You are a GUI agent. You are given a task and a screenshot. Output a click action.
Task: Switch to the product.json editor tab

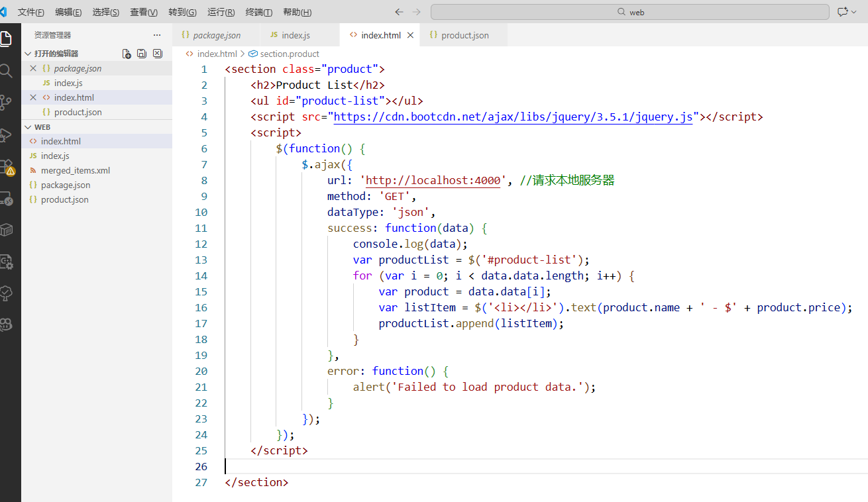click(464, 35)
